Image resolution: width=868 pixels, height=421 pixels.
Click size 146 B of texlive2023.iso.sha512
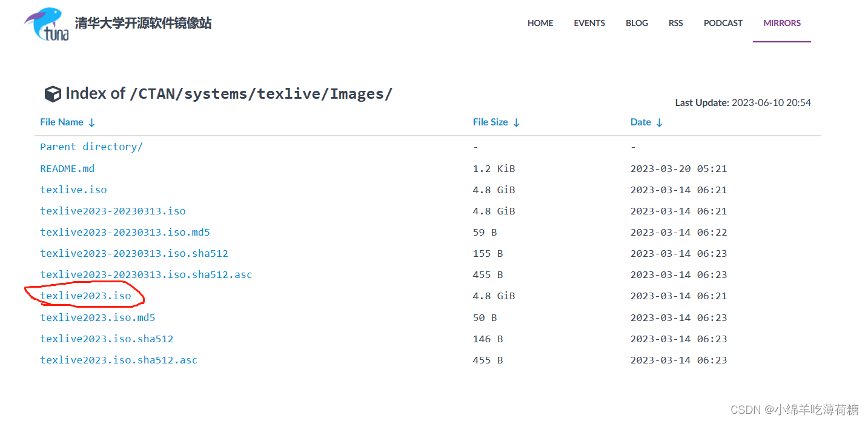tap(488, 339)
